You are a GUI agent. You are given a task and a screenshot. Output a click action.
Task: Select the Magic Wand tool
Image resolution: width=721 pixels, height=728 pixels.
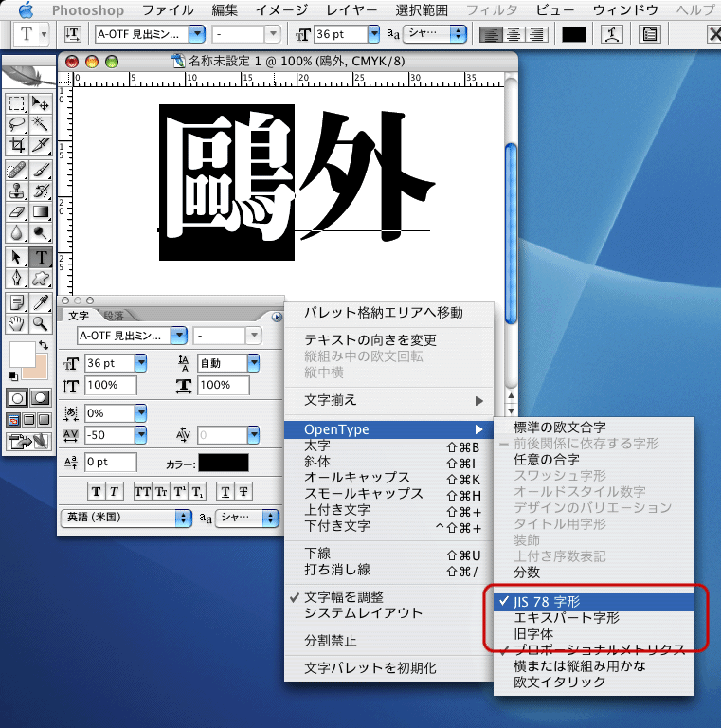pyautogui.click(x=41, y=124)
